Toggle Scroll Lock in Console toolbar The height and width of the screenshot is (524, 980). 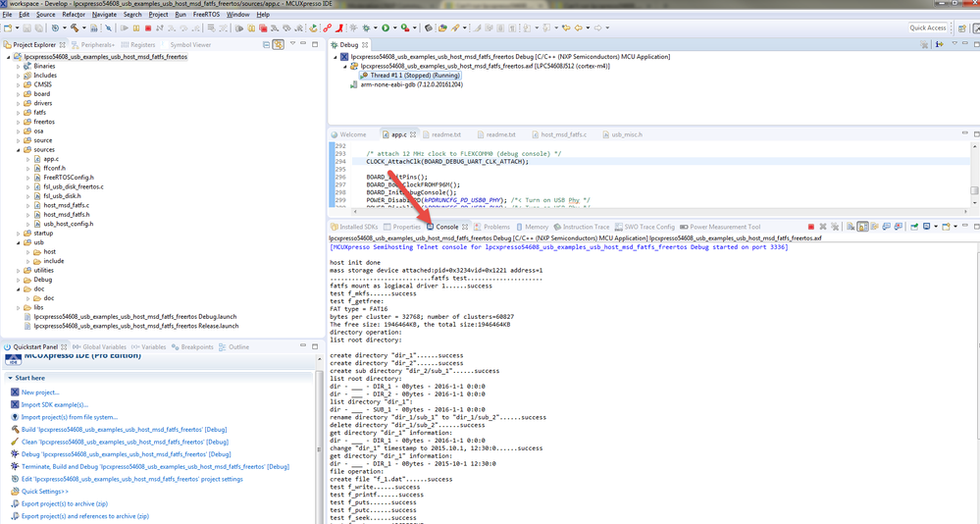(x=862, y=227)
